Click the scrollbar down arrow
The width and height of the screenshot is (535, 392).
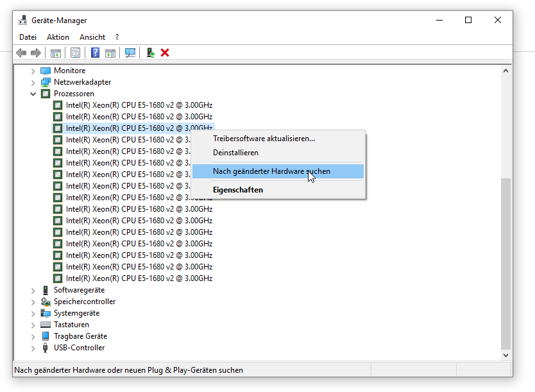click(x=505, y=355)
